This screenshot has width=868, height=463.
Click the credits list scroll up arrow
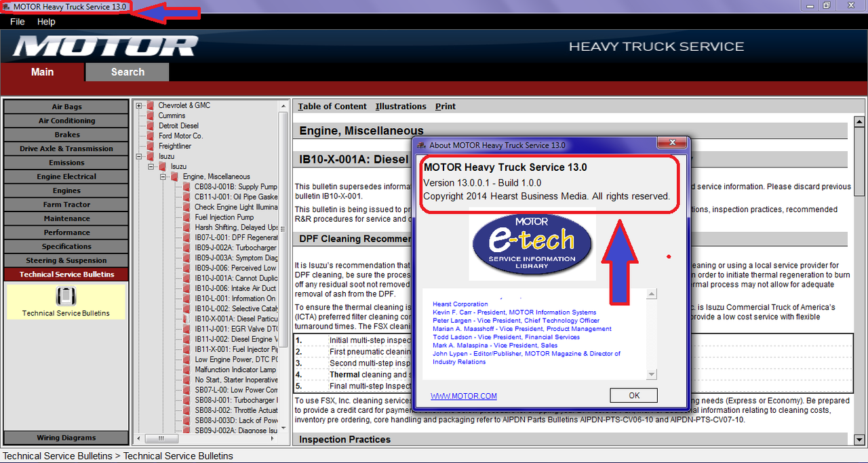point(652,294)
